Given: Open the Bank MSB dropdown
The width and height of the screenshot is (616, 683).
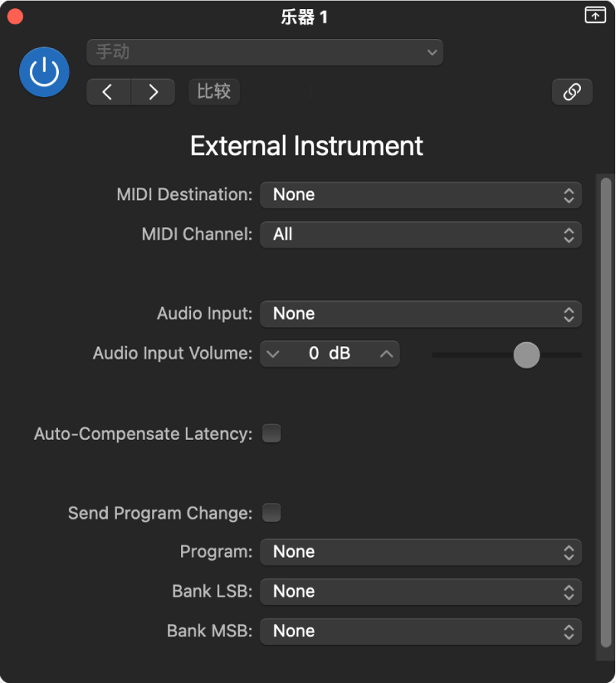Looking at the screenshot, I should point(421,632).
